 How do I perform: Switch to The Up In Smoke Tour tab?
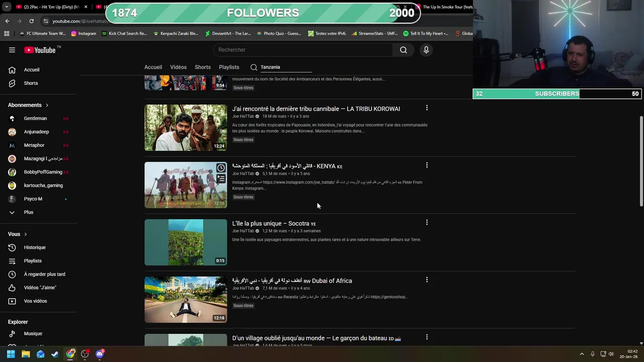click(x=444, y=7)
